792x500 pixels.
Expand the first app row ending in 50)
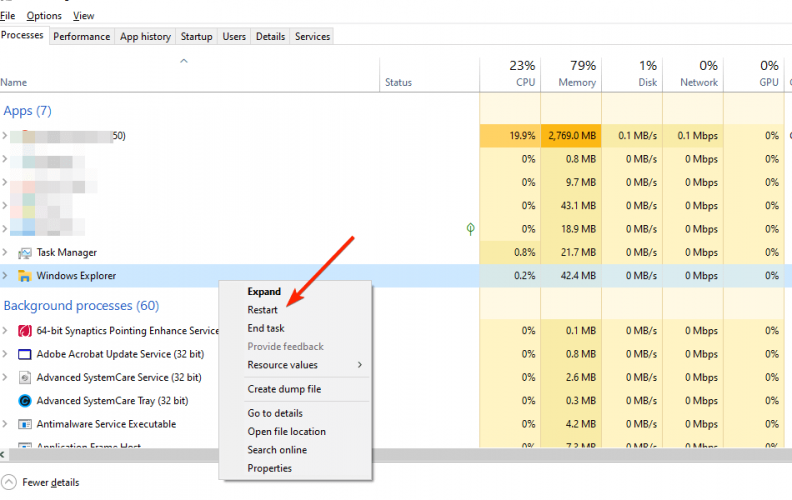[5, 135]
